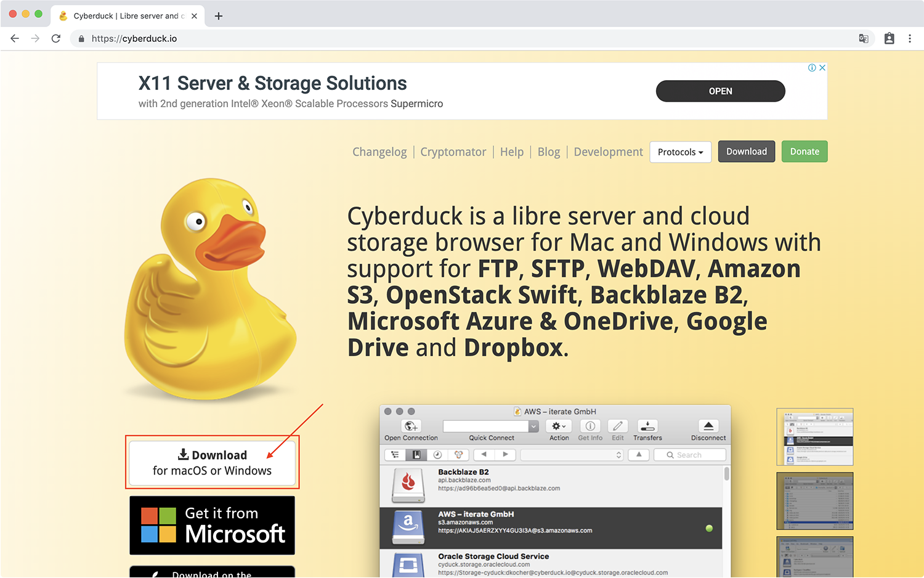Image resolution: width=924 pixels, height=578 pixels.
Task: Switch to outline browser view icon
Action: tap(395, 455)
